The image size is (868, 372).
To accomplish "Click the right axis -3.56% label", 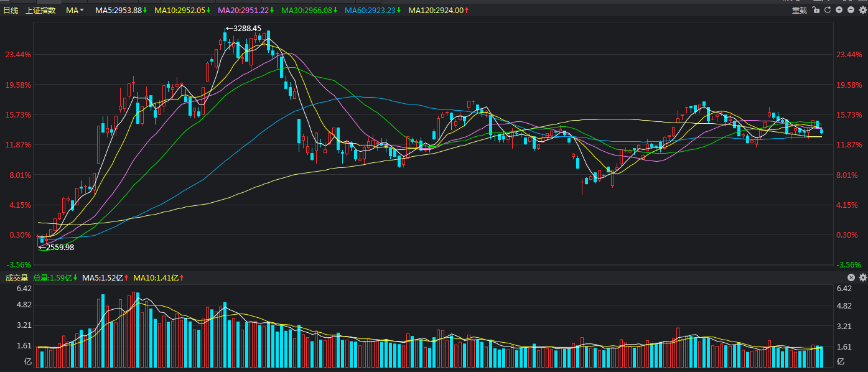I will [849, 264].
